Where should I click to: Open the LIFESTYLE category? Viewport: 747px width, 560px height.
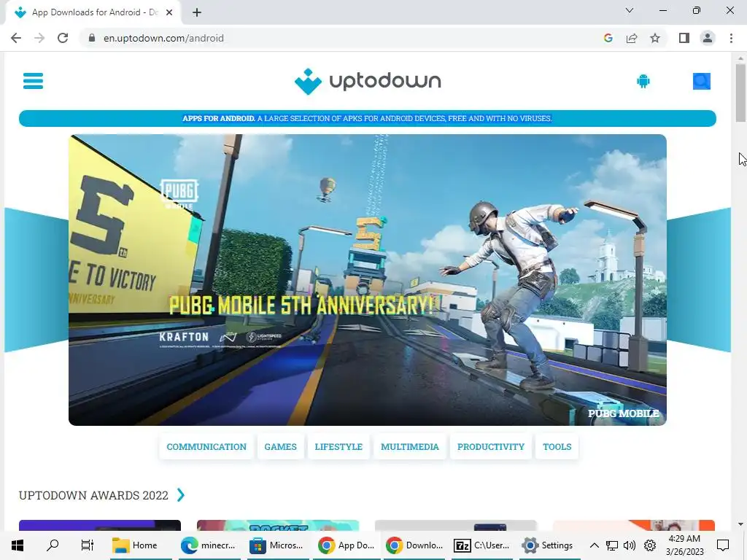point(338,447)
